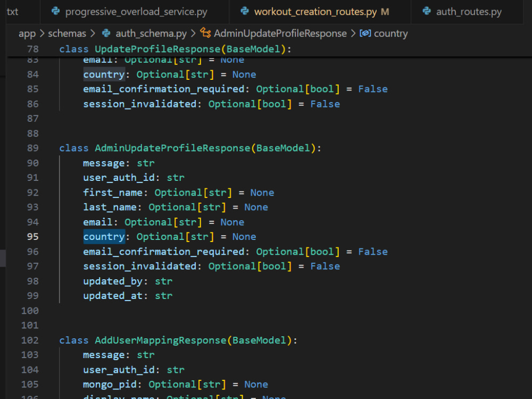Switch to progressive_overload_service.py tab
The height and width of the screenshot is (399, 532).
(135, 12)
